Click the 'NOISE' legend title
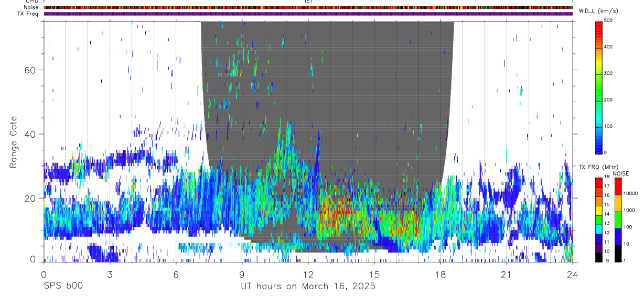Viewport: 644px width, 297px height. point(620,173)
